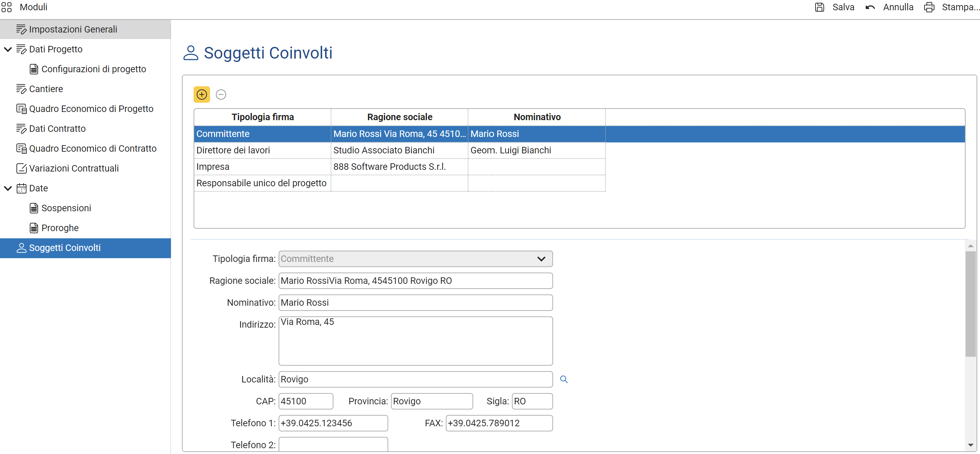Click the Date calendar icon
The height and width of the screenshot is (454, 980).
(x=21, y=188)
